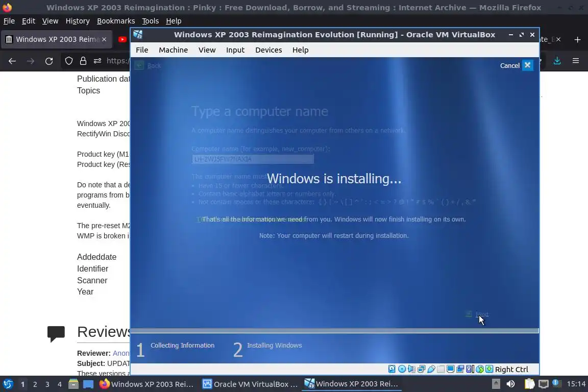Open the file manager from taskbar
The height and width of the screenshot is (392, 588).
73,384
